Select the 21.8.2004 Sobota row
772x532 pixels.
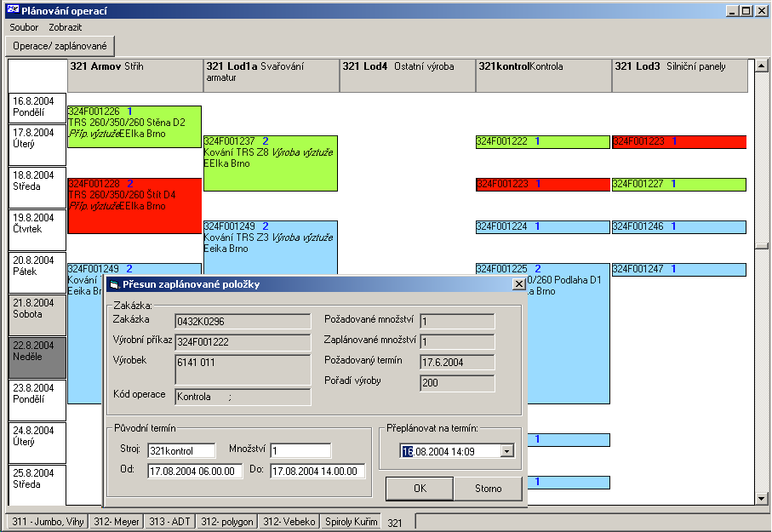pos(37,315)
